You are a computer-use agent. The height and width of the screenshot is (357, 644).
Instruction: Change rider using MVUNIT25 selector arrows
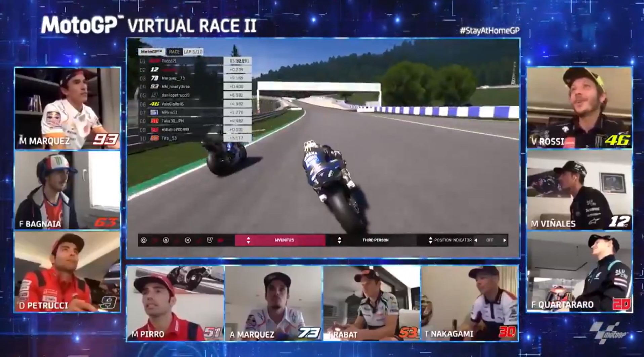pyautogui.click(x=248, y=240)
